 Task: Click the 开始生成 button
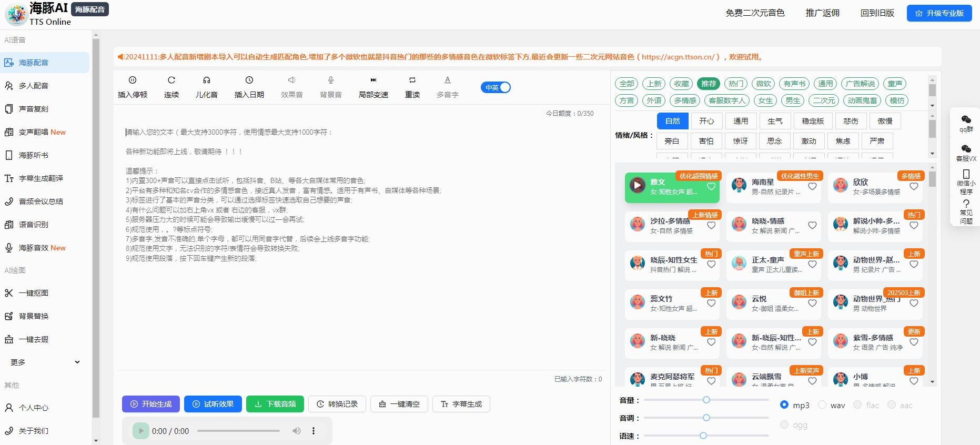point(151,404)
